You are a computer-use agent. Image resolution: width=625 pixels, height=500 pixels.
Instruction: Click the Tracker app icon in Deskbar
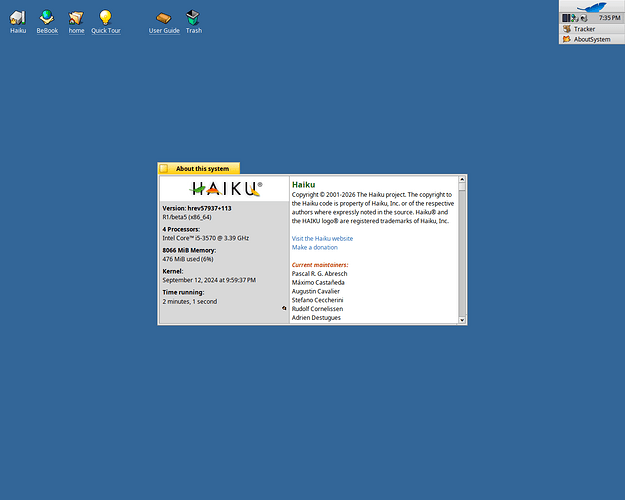[x=566, y=29]
